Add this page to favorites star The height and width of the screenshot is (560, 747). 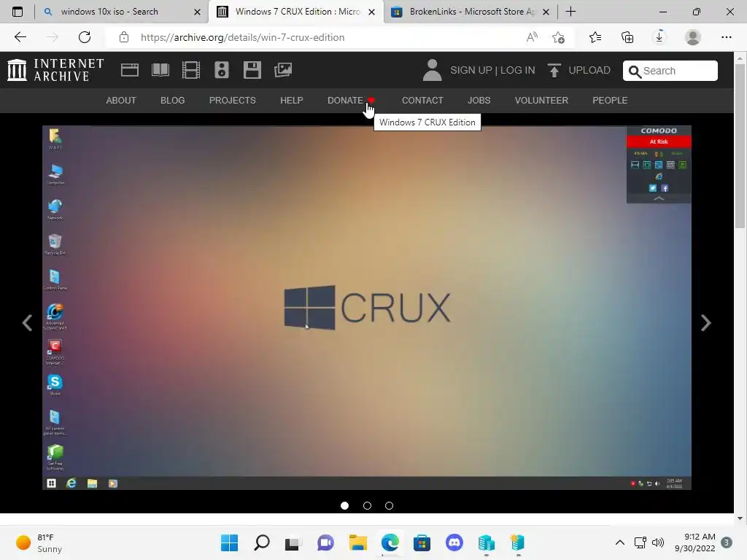[558, 37]
